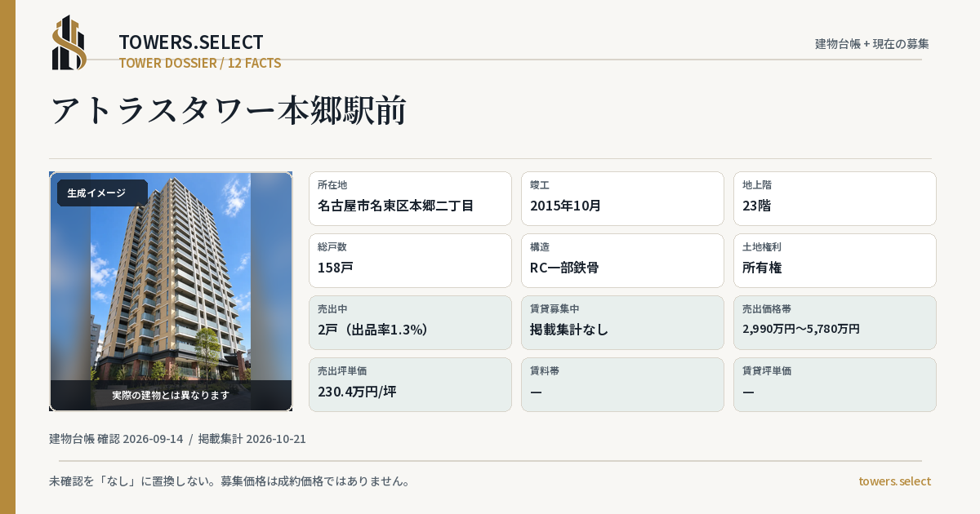
Task: Click the TOWERS.SELECT tower logo icon
Action: coord(69,42)
